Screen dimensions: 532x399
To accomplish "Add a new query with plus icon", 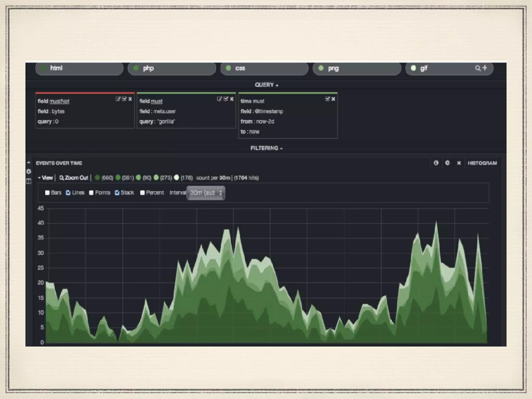I will (484, 68).
